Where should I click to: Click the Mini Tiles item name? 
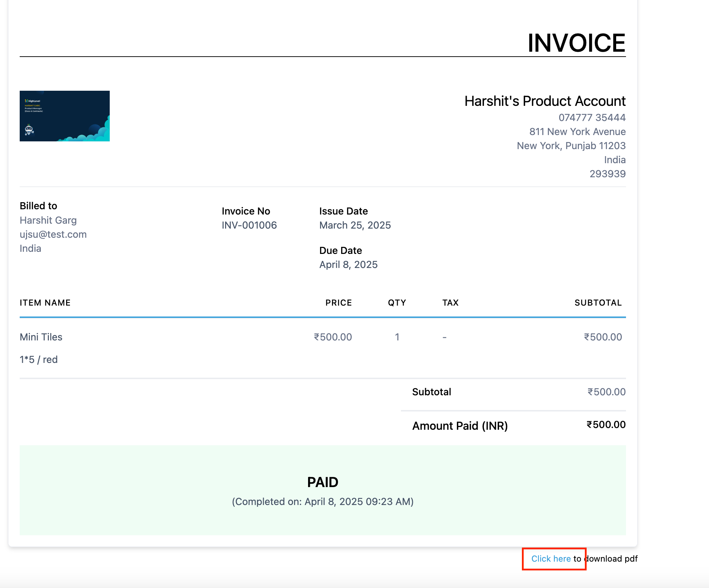click(41, 337)
